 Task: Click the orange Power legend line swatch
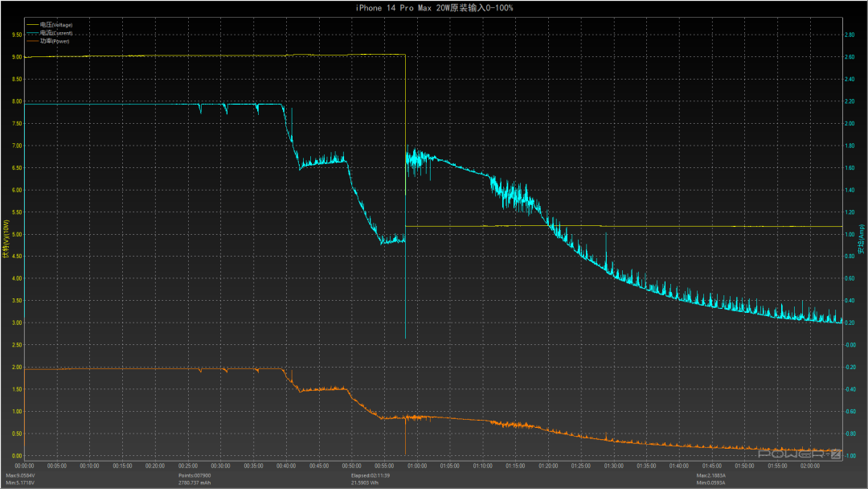click(32, 41)
